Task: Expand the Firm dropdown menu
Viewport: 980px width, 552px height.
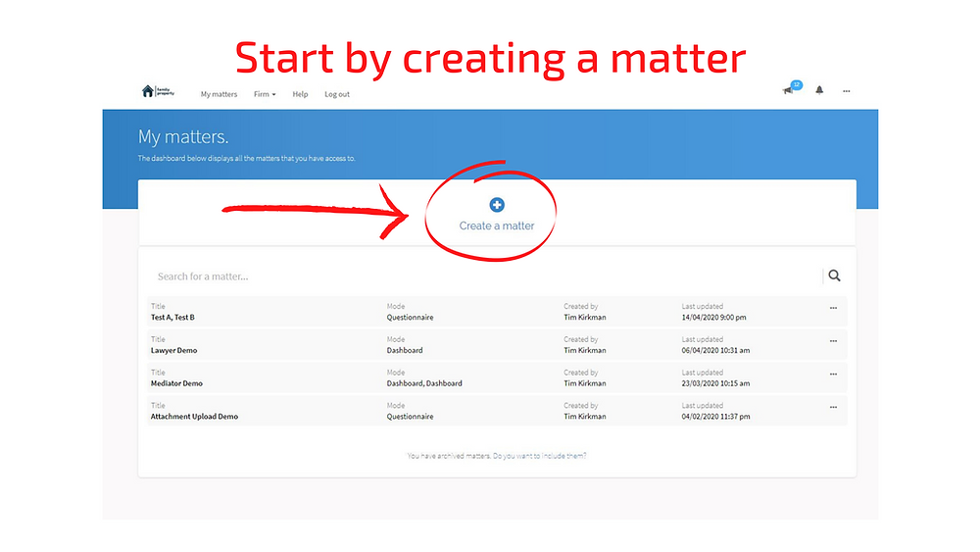Action: pos(265,94)
